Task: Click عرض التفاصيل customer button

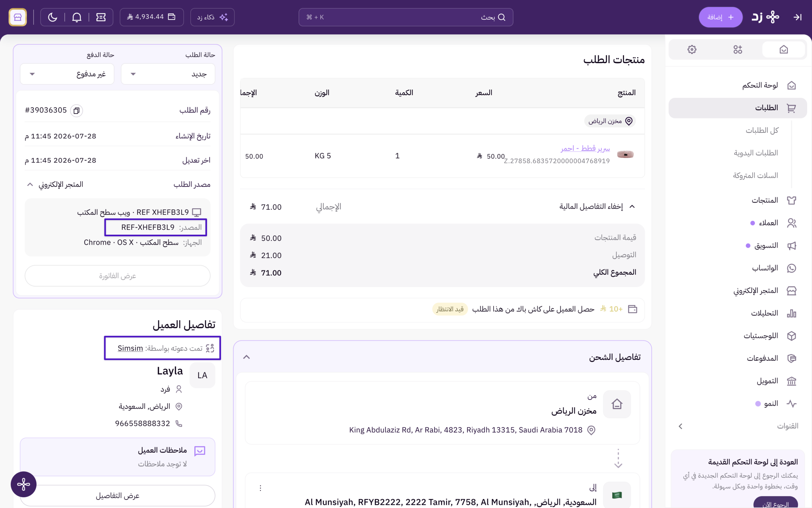Action: click(117, 496)
